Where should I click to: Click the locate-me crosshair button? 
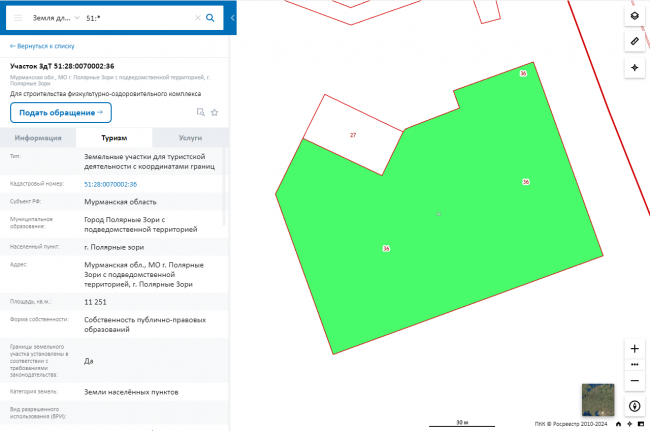coord(634,67)
